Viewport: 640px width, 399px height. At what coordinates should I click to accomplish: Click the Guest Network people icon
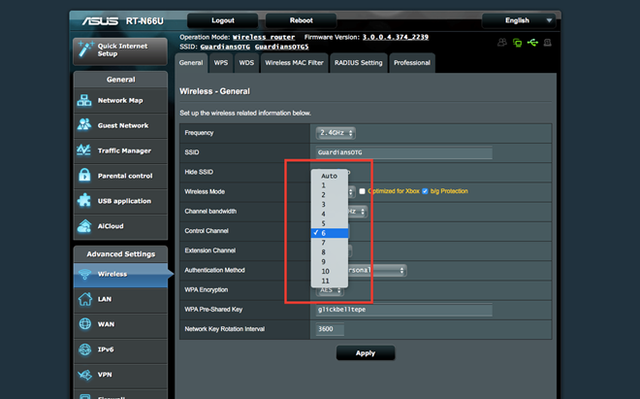[x=84, y=125]
